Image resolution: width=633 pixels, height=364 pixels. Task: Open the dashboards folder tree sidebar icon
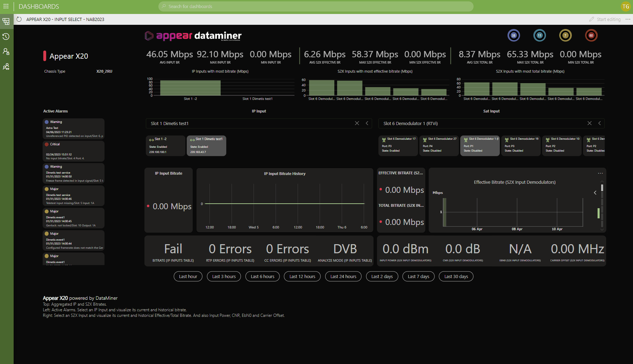point(6,22)
